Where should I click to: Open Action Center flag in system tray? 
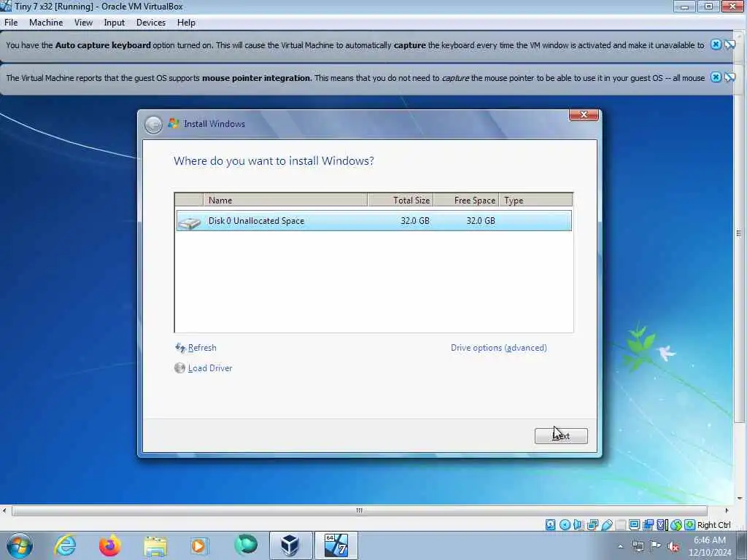[656, 545]
